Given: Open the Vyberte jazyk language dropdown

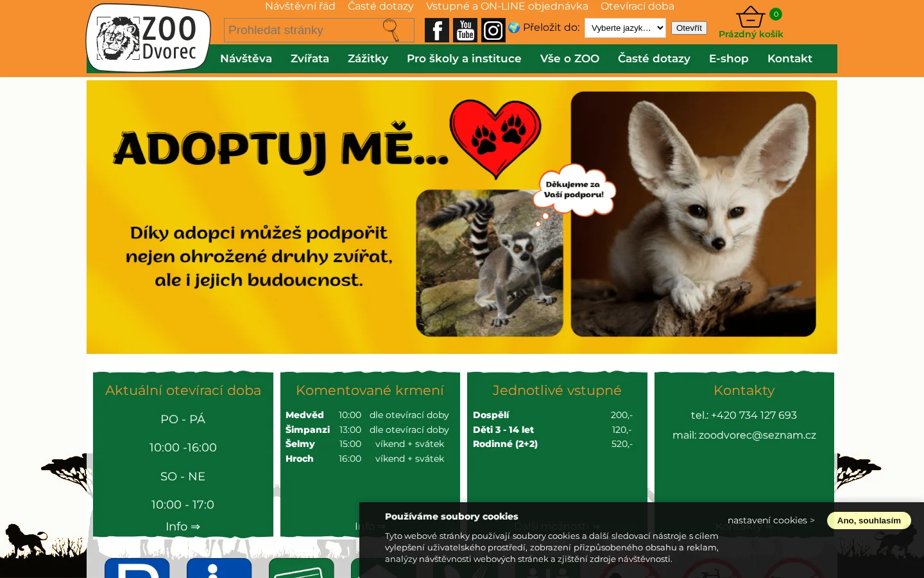Looking at the screenshot, I should point(625,28).
